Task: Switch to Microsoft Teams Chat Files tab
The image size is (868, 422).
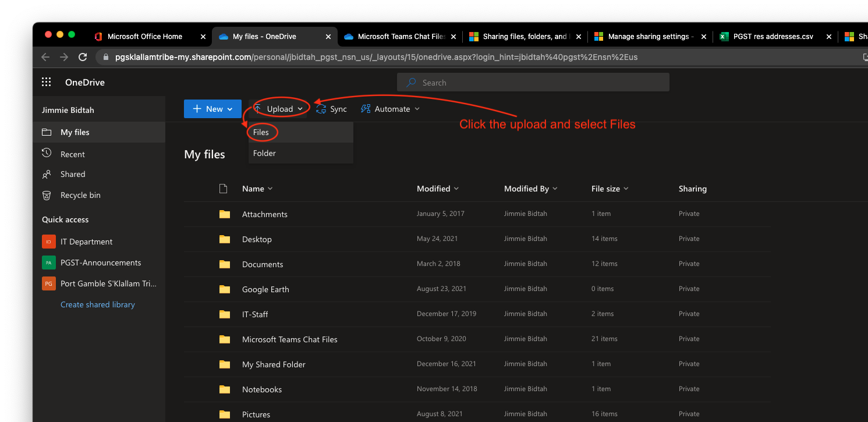Action: 400,36
